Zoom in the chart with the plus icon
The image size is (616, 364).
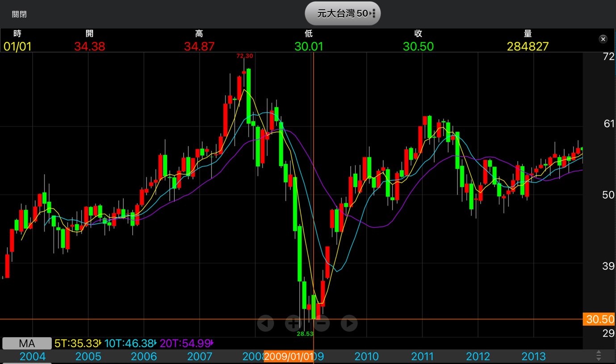pos(293,323)
